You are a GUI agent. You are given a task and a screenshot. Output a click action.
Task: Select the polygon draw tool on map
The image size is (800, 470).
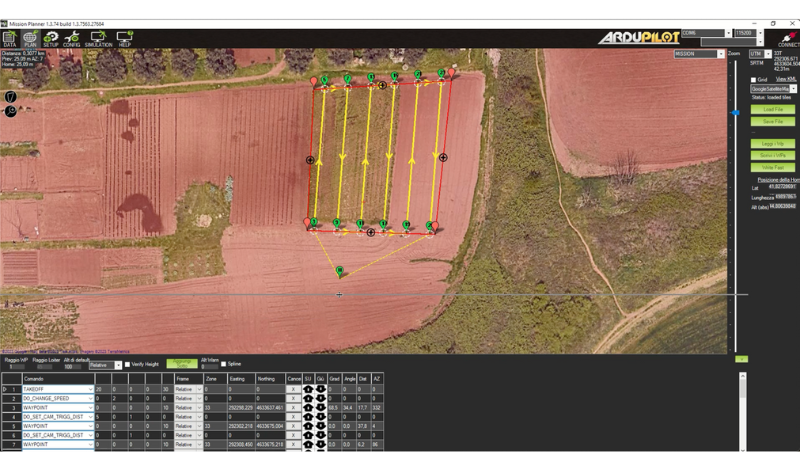pos(10,96)
